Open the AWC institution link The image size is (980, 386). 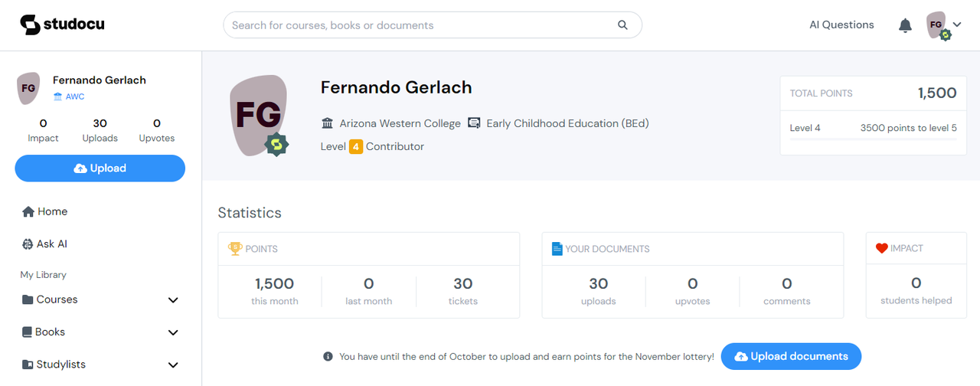(x=69, y=96)
